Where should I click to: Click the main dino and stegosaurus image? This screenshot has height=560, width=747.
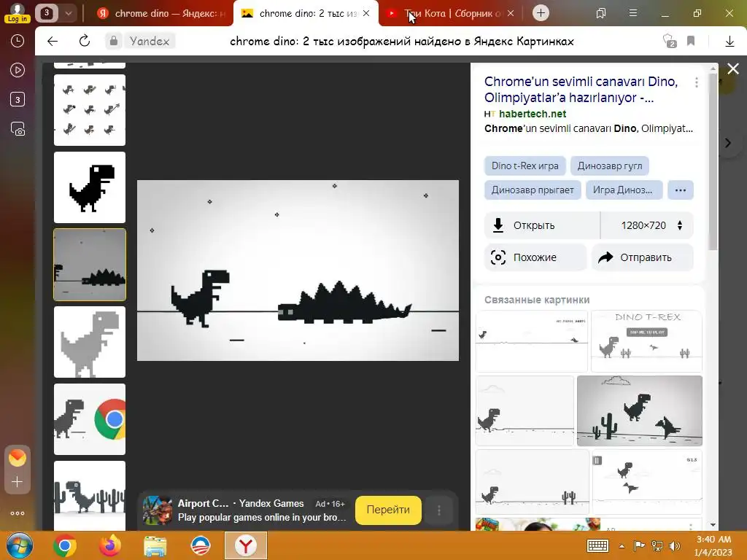coord(298,271)
